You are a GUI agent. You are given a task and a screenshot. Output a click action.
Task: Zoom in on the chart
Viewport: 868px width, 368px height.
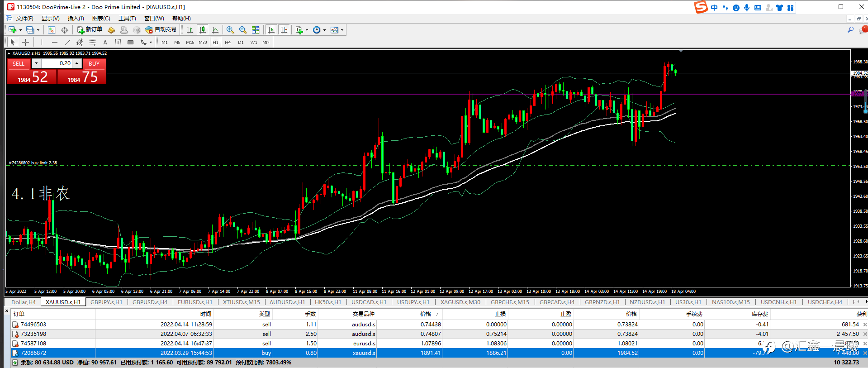230,30
